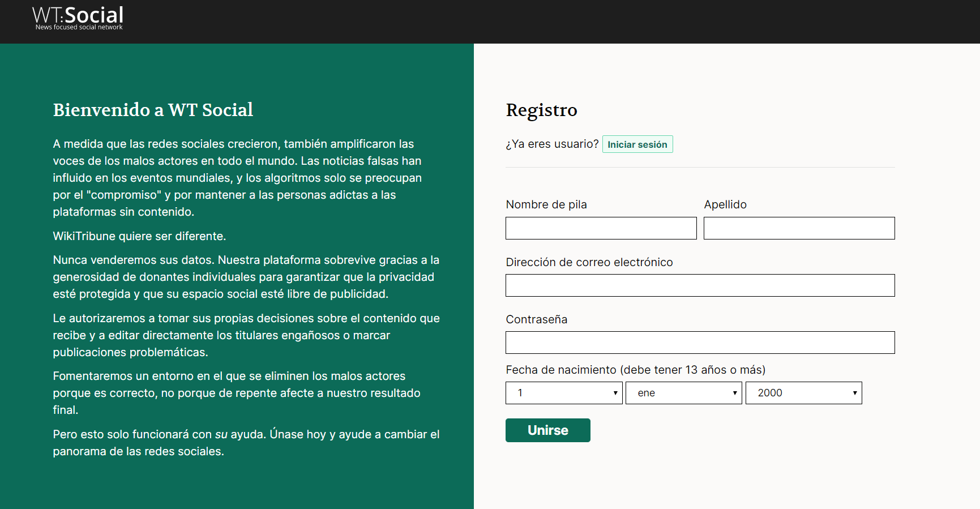Image resolution: width=980 pixels, height=509 pixels.
Task: Expand the birth month dropdown showing ene
Action: (683, 393)
